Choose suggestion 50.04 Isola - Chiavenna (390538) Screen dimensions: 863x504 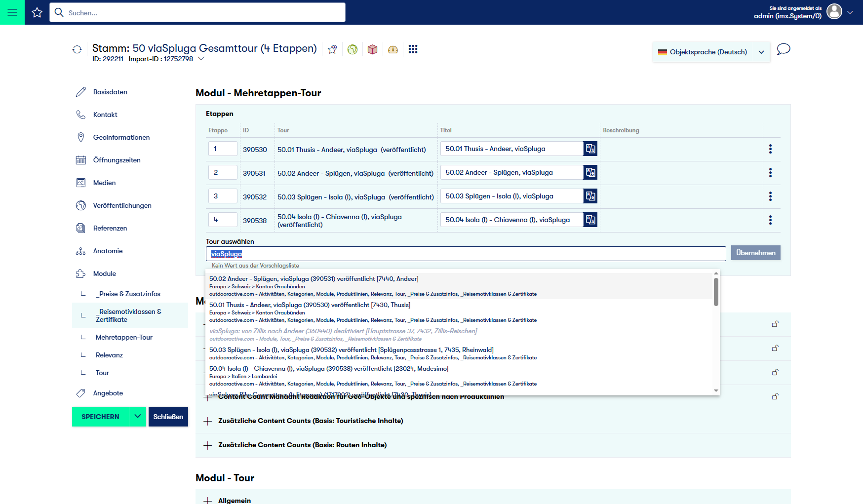(x=459, y=376)
